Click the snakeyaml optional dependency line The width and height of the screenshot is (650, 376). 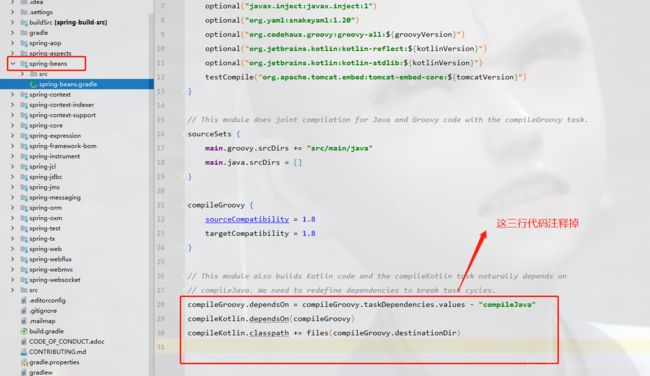point(281,20)
